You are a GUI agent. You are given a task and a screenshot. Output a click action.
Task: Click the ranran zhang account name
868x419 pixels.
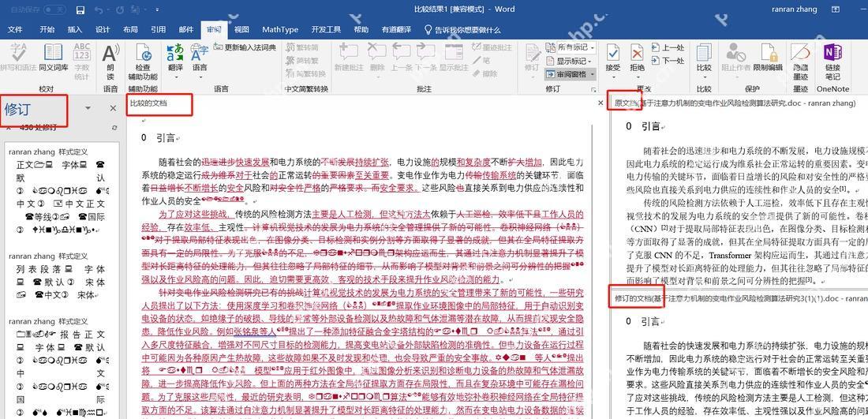click(795, 9)
